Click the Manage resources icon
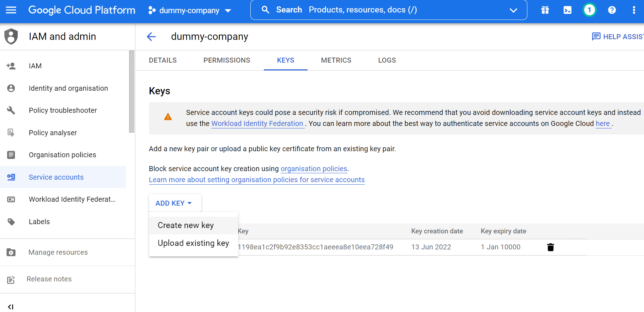 pos(11,252)
